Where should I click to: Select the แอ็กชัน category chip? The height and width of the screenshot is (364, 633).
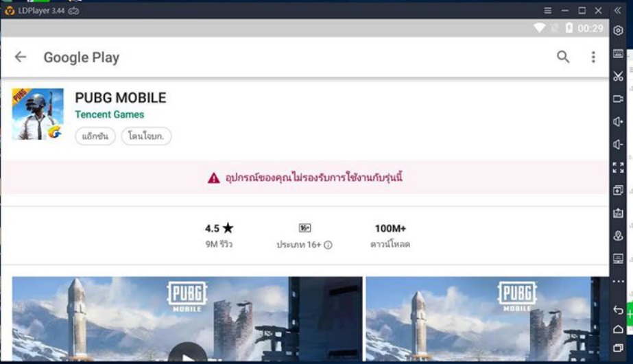[95, 136]
